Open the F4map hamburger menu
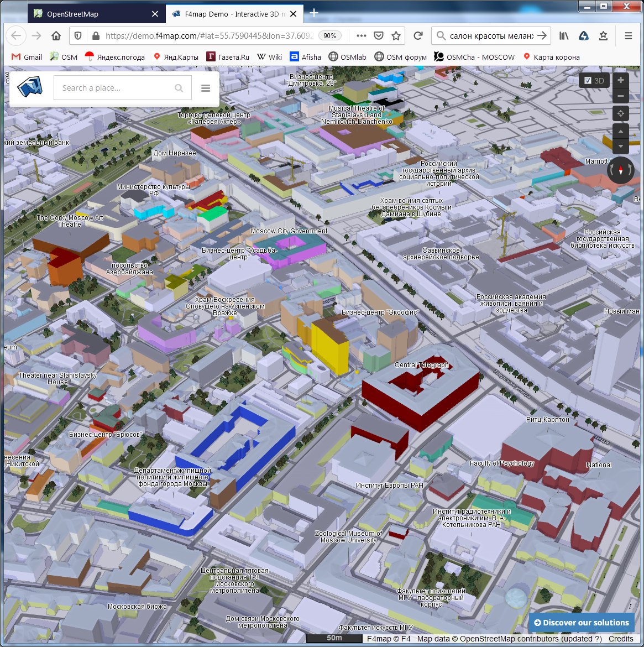Viewport: 644px width, 647px height. (x=206, y=88)
